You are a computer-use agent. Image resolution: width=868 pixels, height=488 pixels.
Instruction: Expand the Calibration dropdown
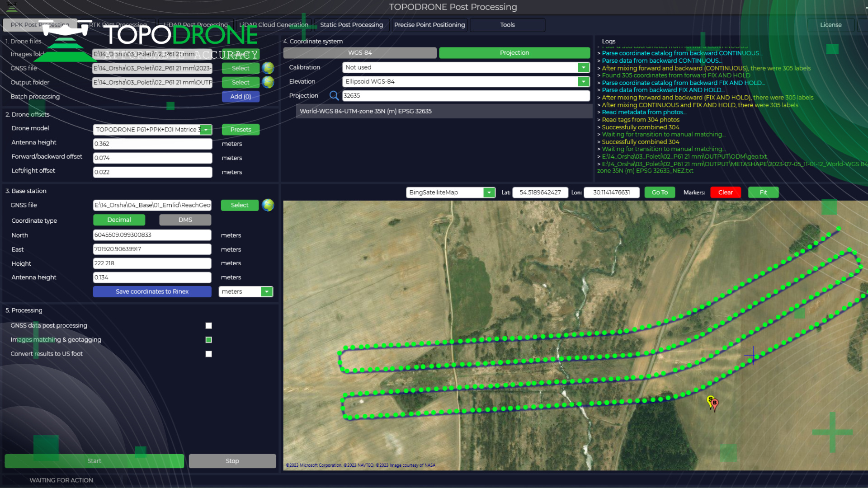pyautogui.click(x=583, y=67)
